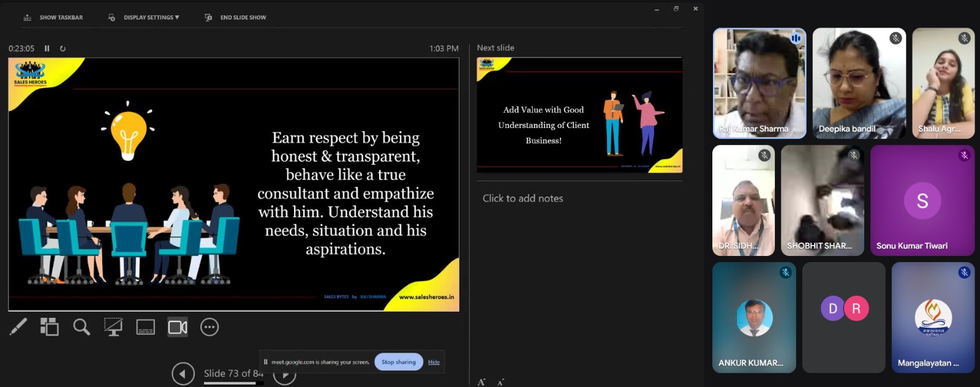This screenshot has height=387, width=980.
Task: Open the pen and laser pointer tools
Action: coord(18,327)
